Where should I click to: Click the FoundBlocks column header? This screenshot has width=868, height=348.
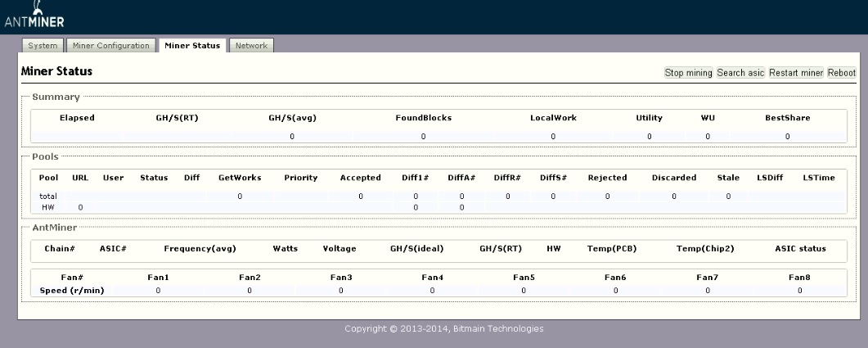(x=424, y=118)
